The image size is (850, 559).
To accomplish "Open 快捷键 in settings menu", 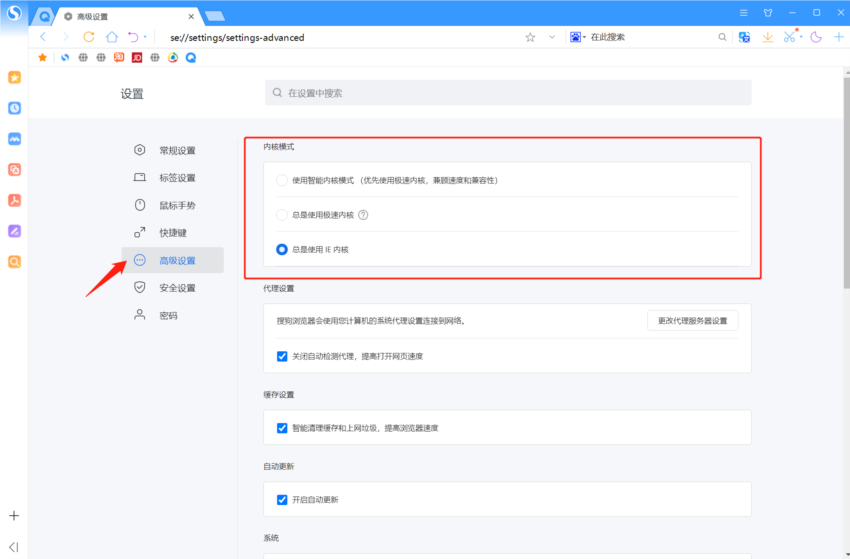I will 172,233.
